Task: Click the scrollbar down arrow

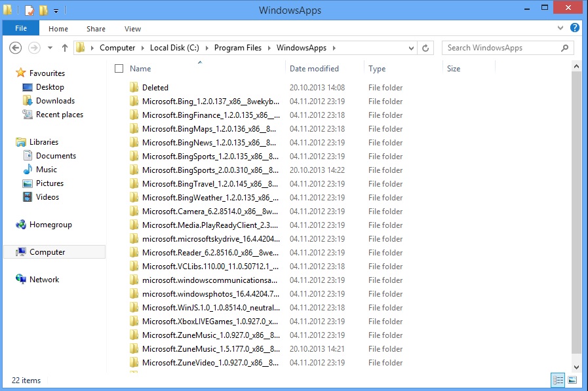Action: pyautogui.click(x=576, y=367)
